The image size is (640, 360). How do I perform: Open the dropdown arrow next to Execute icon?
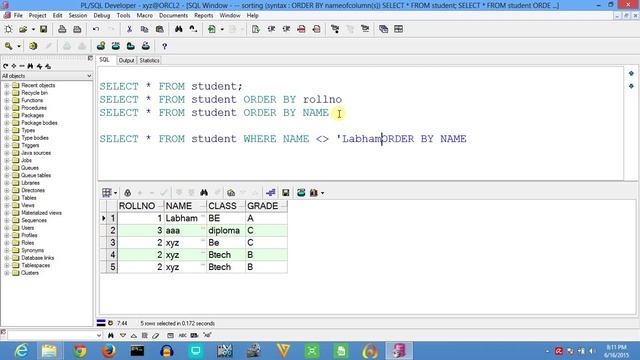[222, 29]
